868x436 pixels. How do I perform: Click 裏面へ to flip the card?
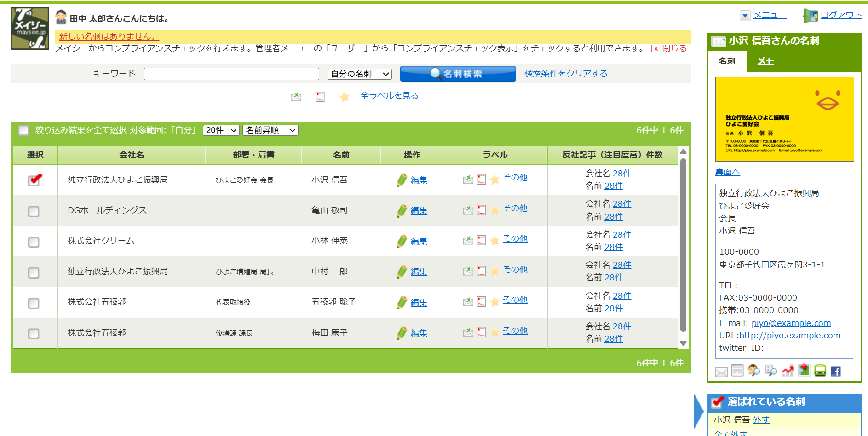click(x=728, y=172)
